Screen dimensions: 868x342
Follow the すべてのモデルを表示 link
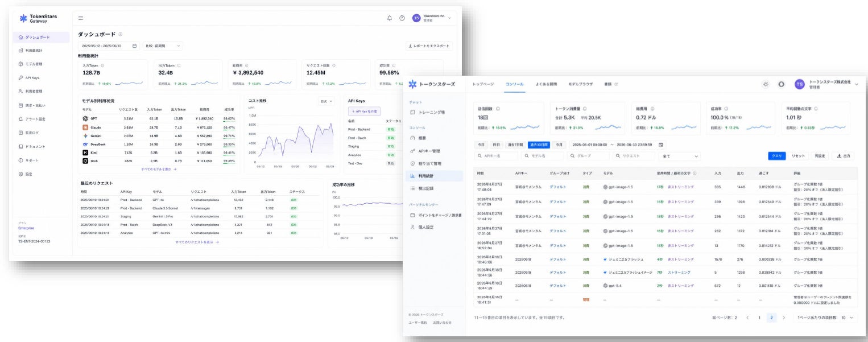(x=159, y=169)
